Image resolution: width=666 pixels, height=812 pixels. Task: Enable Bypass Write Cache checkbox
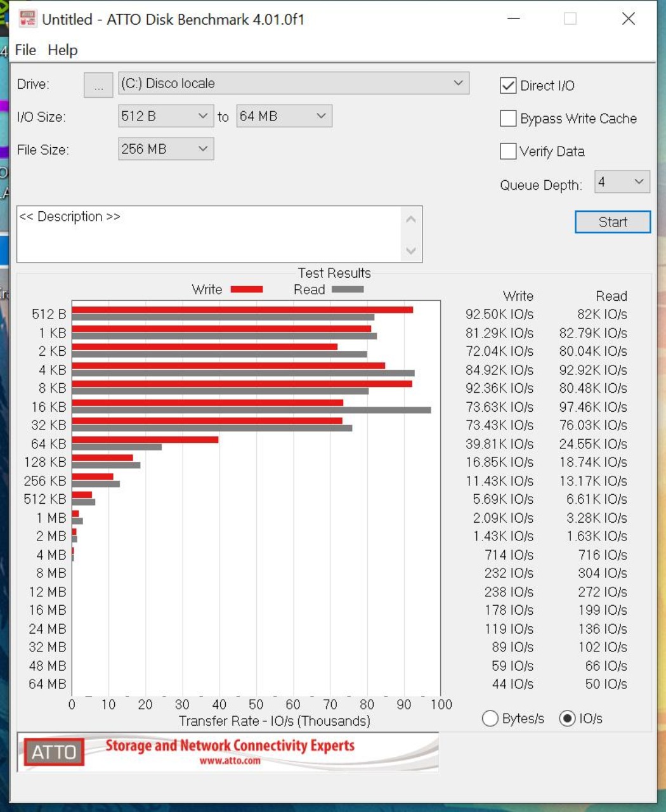point(508,119)
